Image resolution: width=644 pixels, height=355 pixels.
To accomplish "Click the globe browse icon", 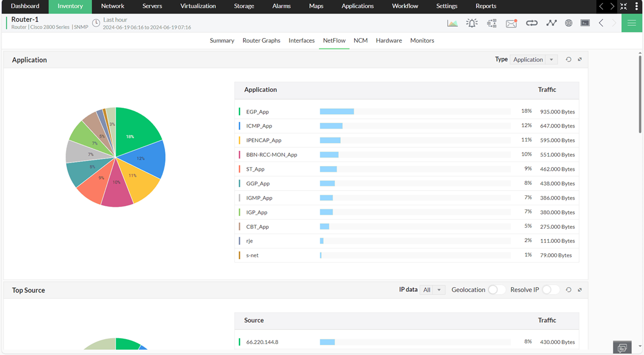I will (x=568, y=23).
